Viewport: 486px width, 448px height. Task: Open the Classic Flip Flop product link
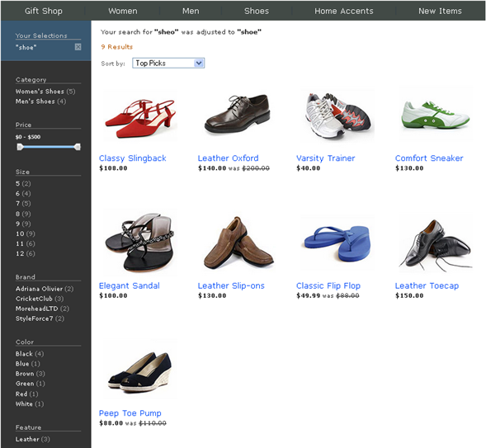328,285
